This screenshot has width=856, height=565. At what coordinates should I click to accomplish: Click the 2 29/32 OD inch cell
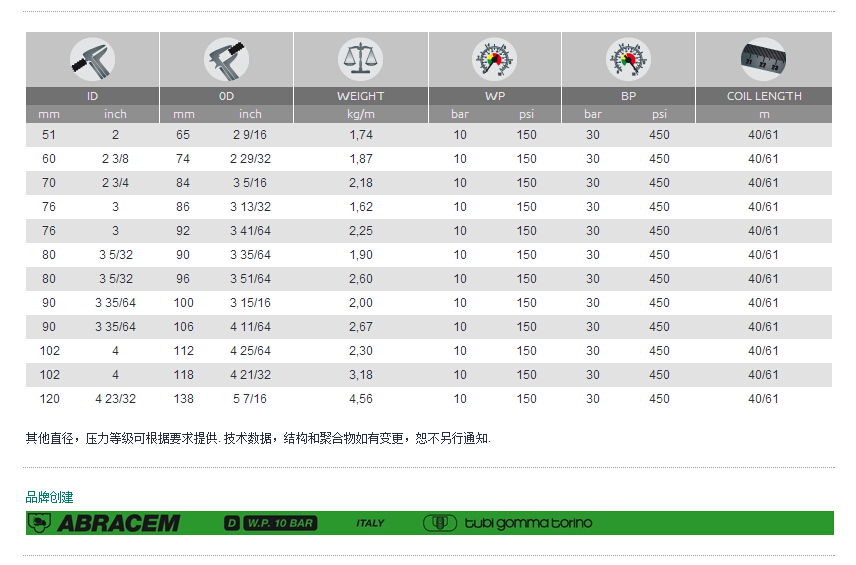(x=250, y=159)
